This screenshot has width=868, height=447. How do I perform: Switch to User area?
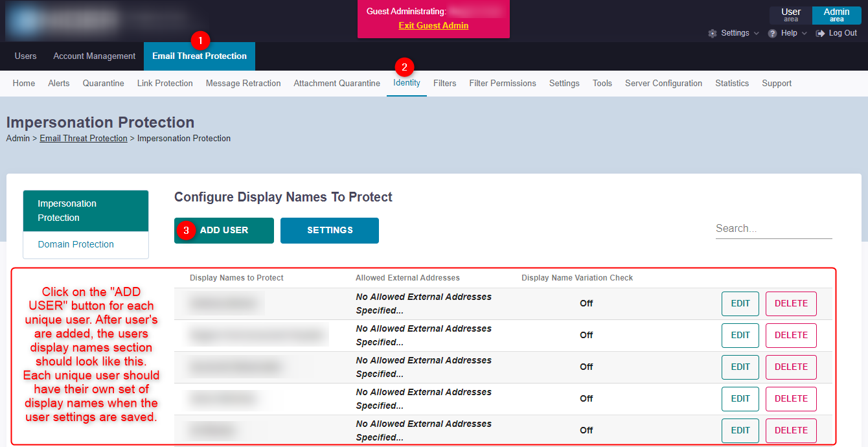[790, 15]
